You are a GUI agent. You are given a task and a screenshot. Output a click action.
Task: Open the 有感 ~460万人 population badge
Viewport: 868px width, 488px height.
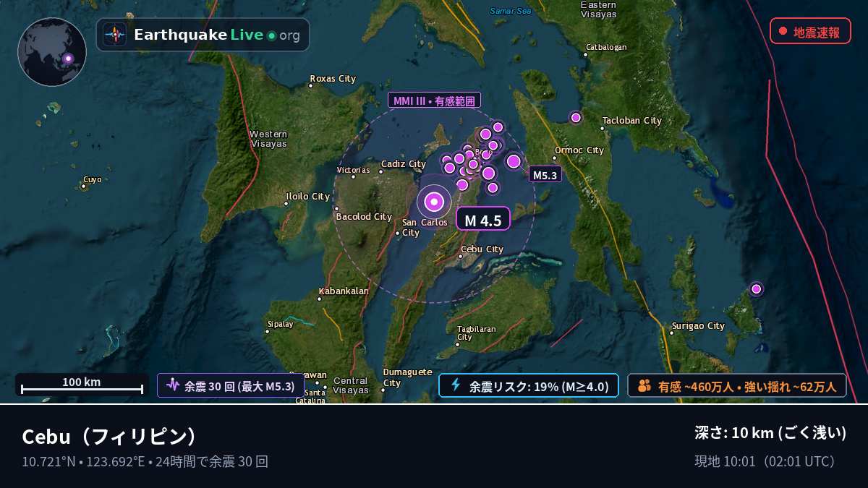[x=737, y=386]
